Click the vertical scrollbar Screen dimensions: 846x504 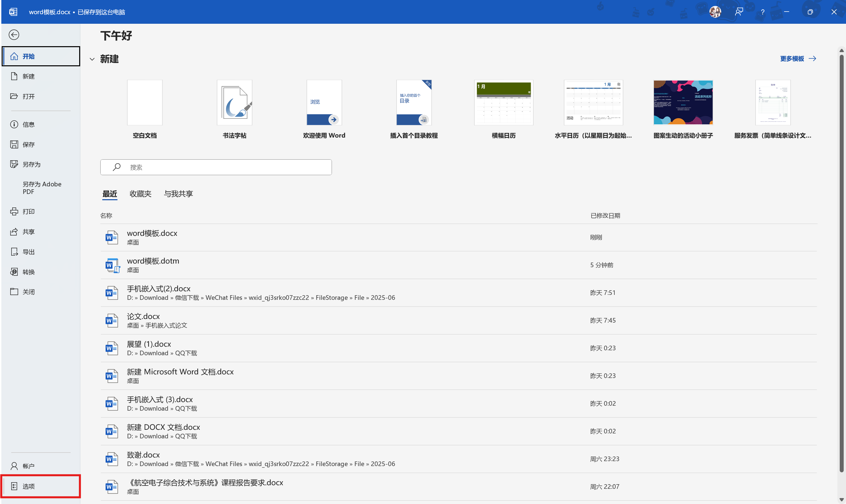[842, 263]
